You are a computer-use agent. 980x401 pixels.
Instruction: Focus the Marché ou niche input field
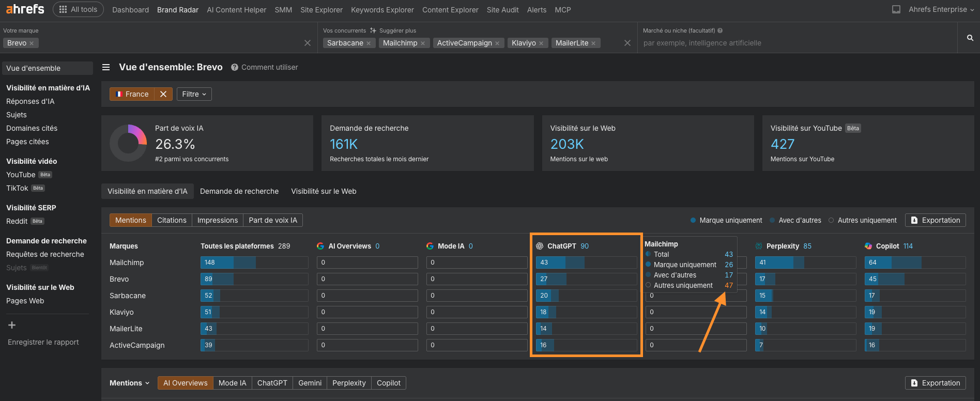point(798,43)
